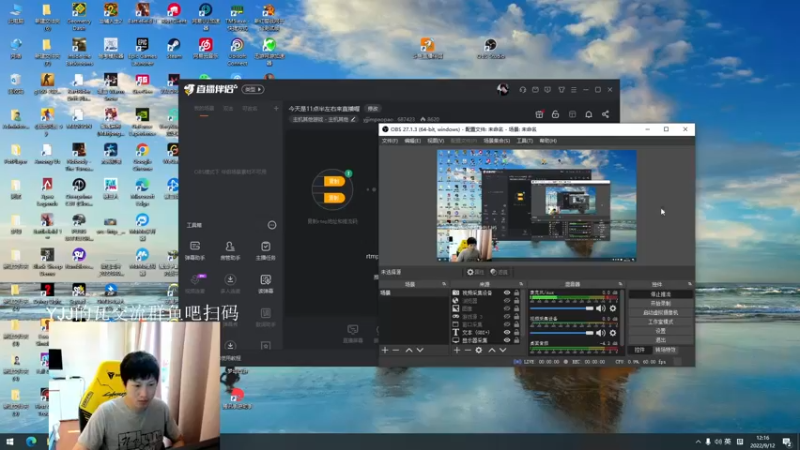Viewport: 800px width, 450px height.
Task: Open OBS 帮助(H) menu
Action: point(548,141)
